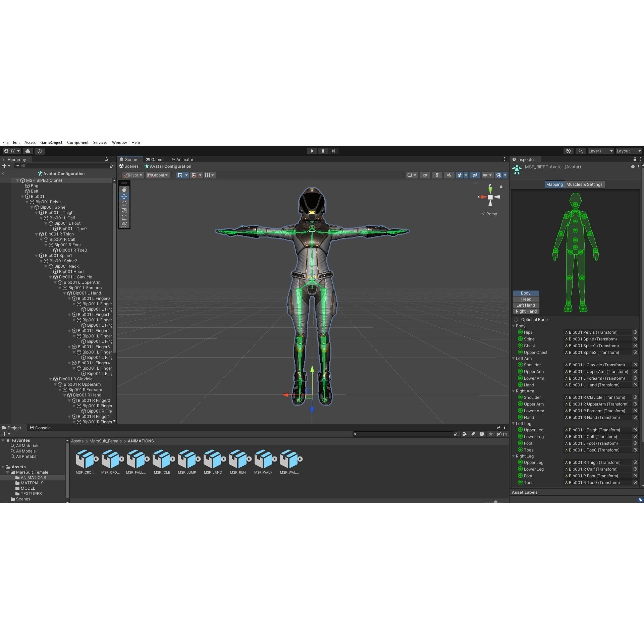Viewport: 644px width, 644px height.
Task: Open the Pivot handle position dropdown
Action: click(133, 175)
